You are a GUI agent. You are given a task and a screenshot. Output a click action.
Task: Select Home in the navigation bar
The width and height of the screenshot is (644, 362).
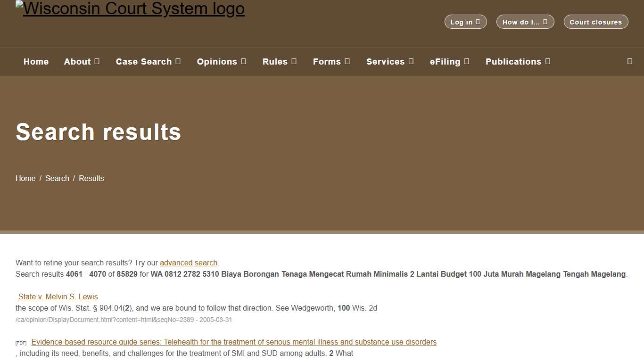36,61
